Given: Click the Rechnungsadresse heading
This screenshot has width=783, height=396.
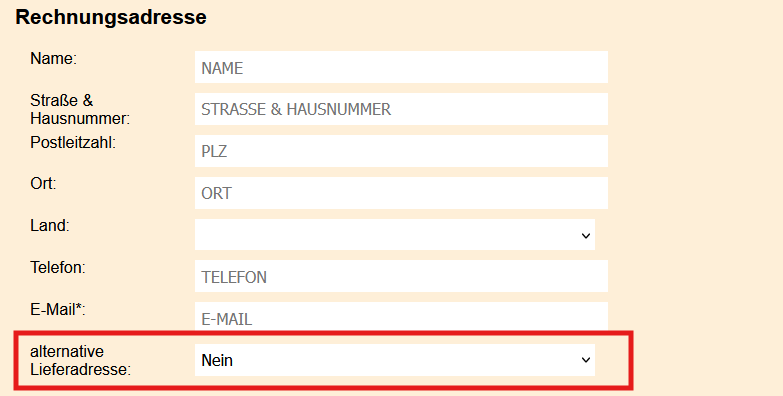Looking at the screenshot, I should [x=111, y=17].
